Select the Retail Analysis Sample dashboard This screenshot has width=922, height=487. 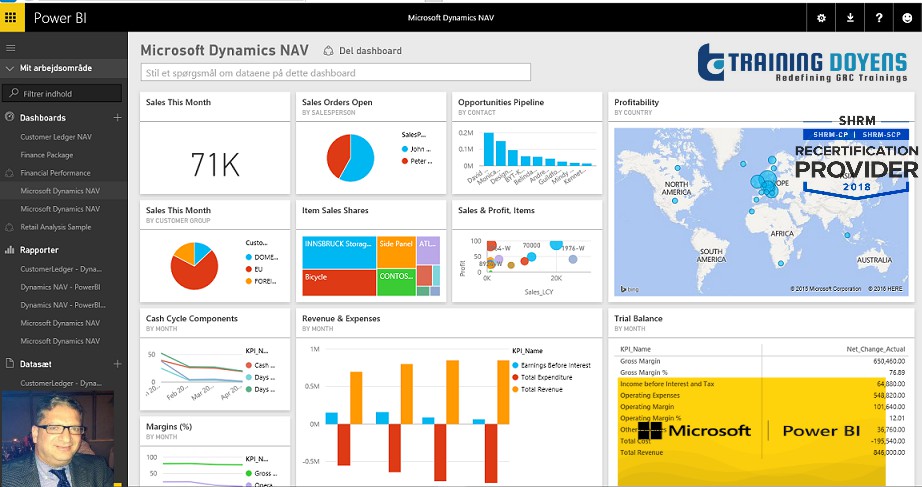coord(56,227)
